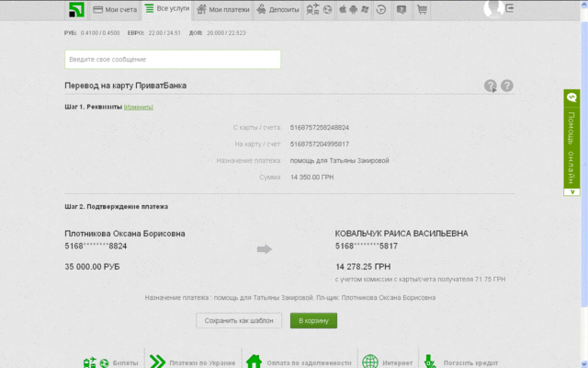Click the Android app icon
Screen dimensions: 588x368
[353, 9]
